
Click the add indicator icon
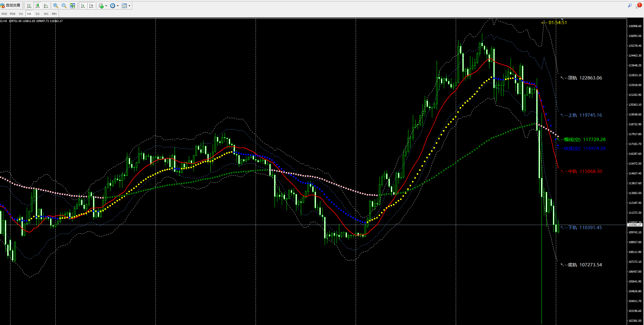coord(101,6)
